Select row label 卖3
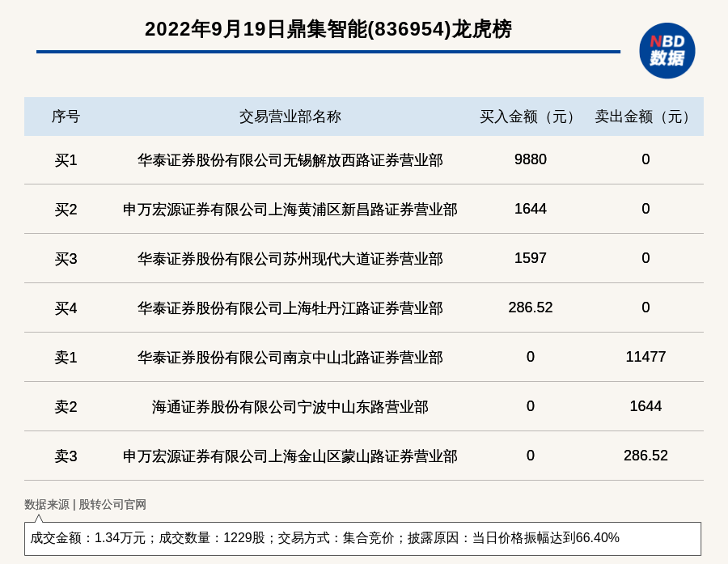This screenshot has height=564, width=728. coord(66,456)
